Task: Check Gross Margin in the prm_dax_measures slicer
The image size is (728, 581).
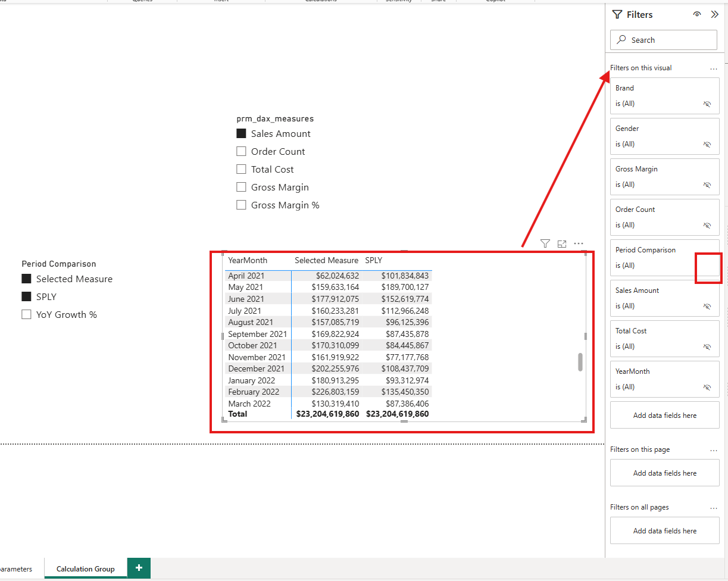Action: [x=241, y=188]
